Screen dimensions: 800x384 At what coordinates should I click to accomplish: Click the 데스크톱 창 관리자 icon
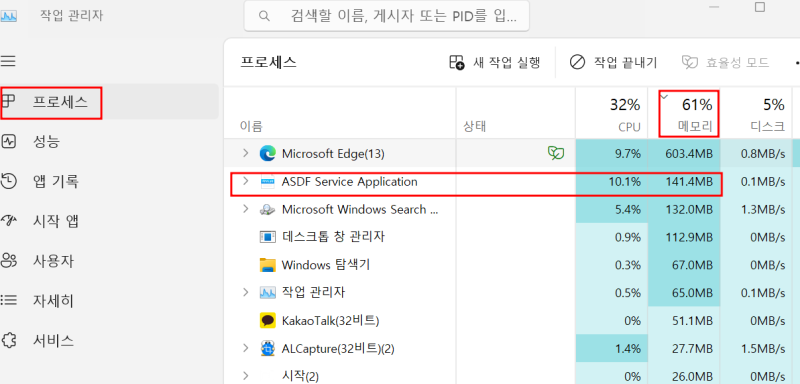pos(267,237)
